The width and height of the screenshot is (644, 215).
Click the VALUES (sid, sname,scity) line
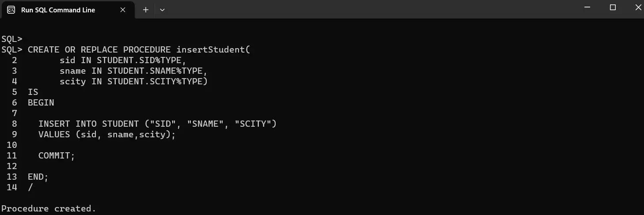(107, 134)
